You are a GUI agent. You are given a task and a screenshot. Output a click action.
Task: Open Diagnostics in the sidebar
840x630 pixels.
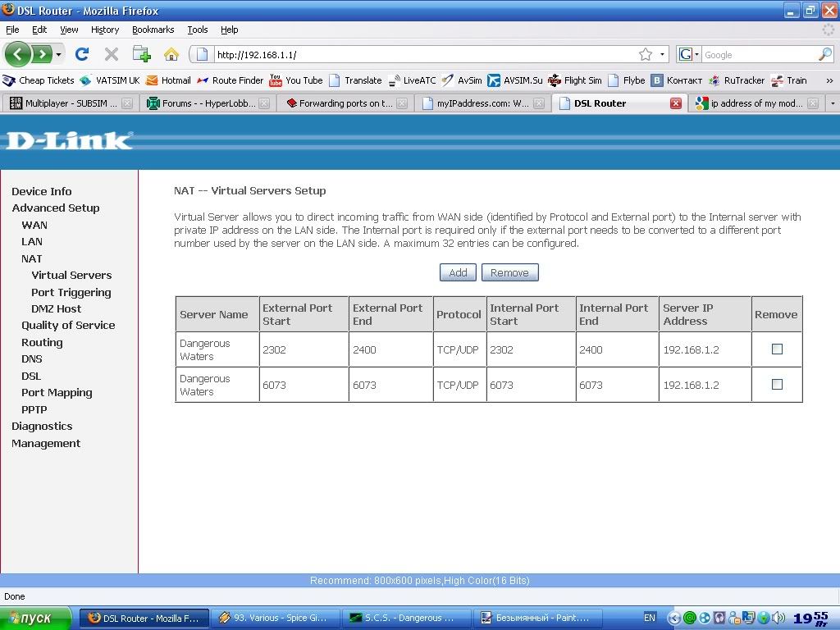point(42,426)
